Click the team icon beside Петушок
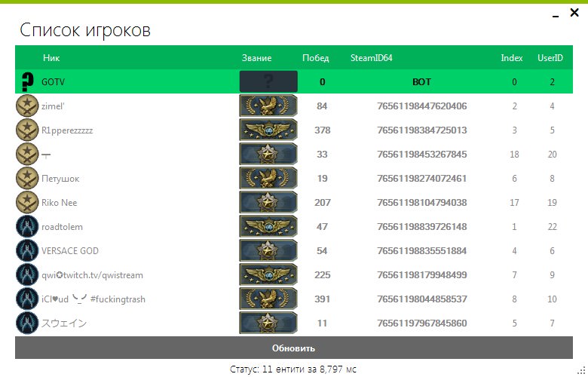Screen dimensions: 588x377 27,178
